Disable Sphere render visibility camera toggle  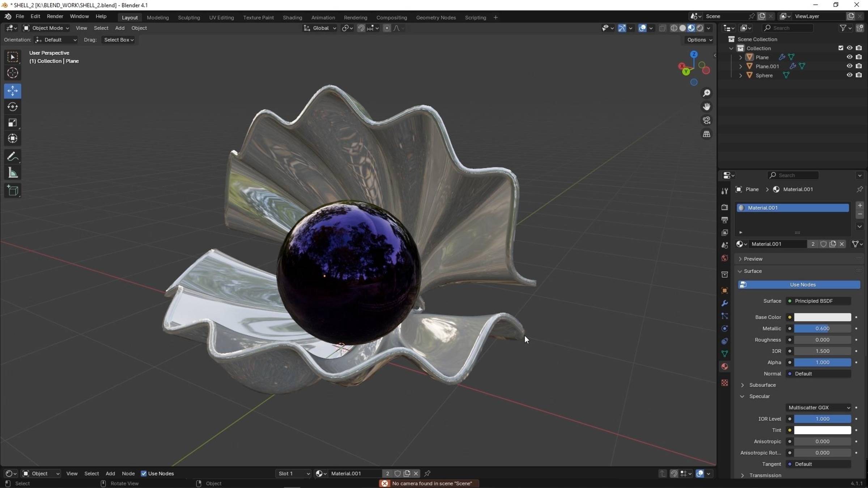click(859, 75)
